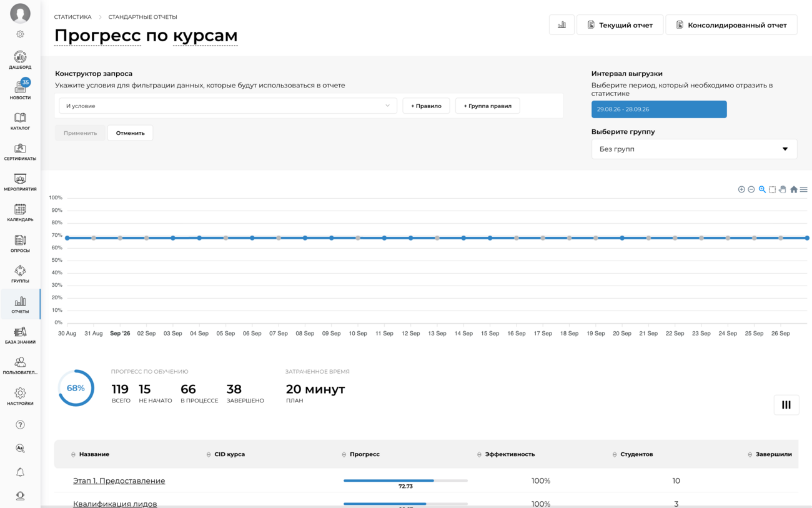The image size is (812, 508).
Task: Open notifications bell icon
Action: click(20, 472)
